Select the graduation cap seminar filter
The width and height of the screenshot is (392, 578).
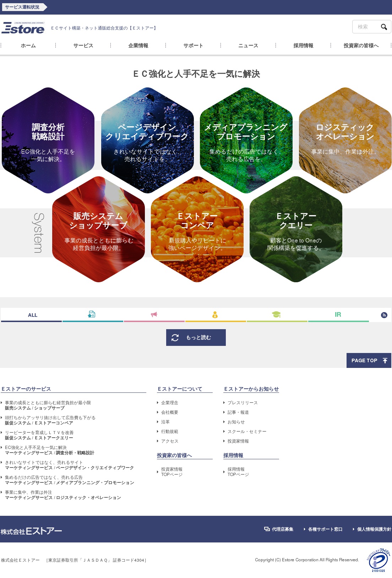click(276, 314)
